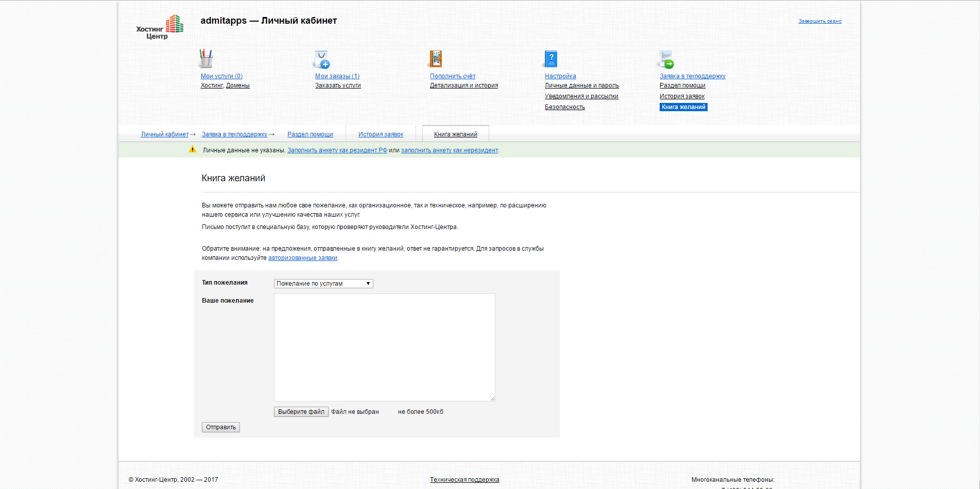The image size is (980, 489).
Task: Open Личные данные и пароль link
Action: pos(582,85)
